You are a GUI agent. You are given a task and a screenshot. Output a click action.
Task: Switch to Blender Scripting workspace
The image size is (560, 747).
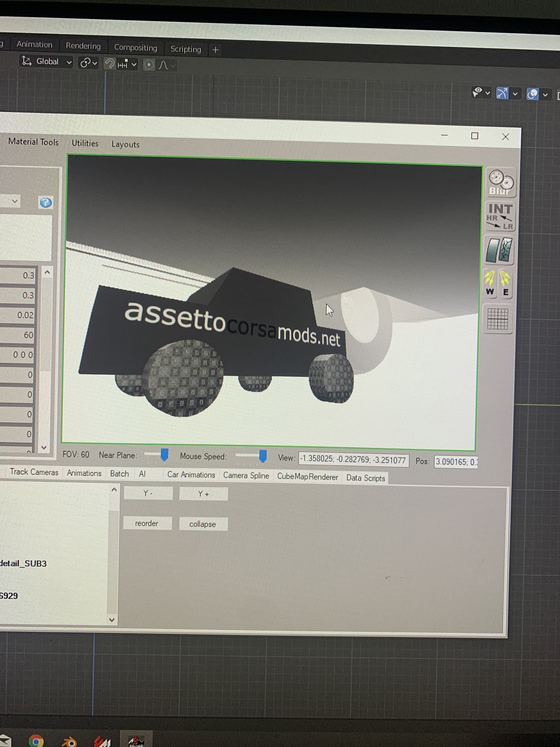pyautogui.click(x=186, y=49)
